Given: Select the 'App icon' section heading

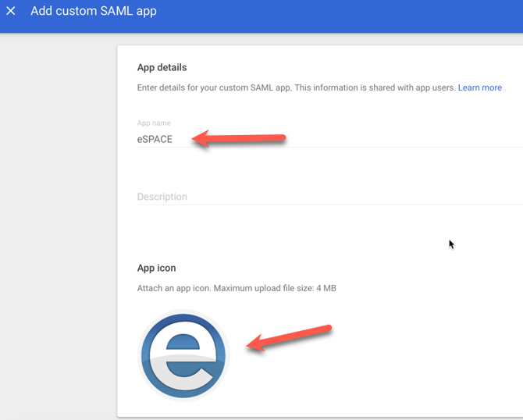Looking at the screenshot, I should click(156, 268).
